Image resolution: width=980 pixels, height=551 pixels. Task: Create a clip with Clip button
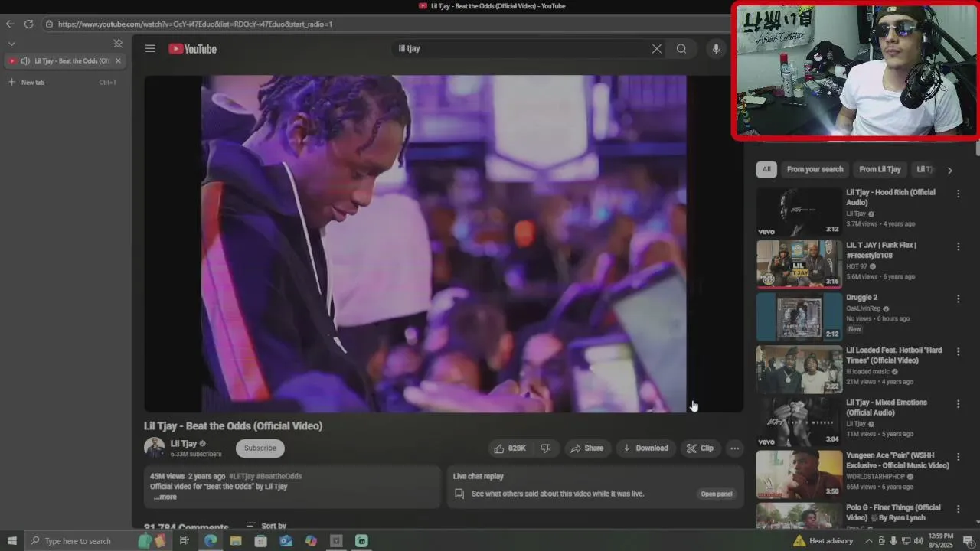pos(700,448)
